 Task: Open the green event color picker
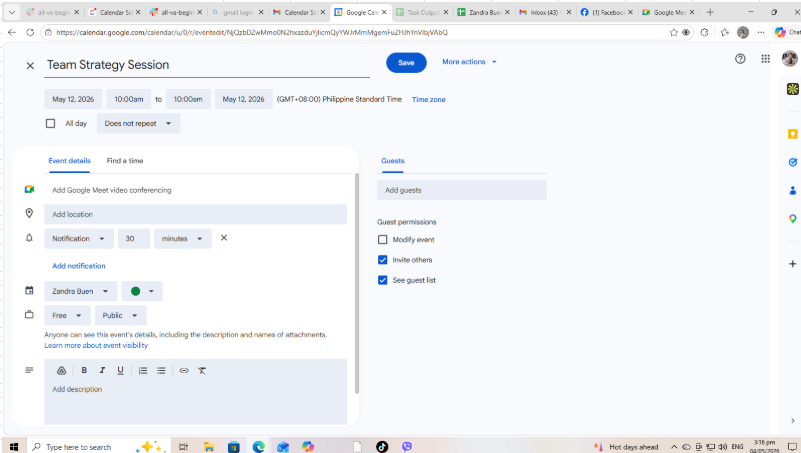coord(142,291)
